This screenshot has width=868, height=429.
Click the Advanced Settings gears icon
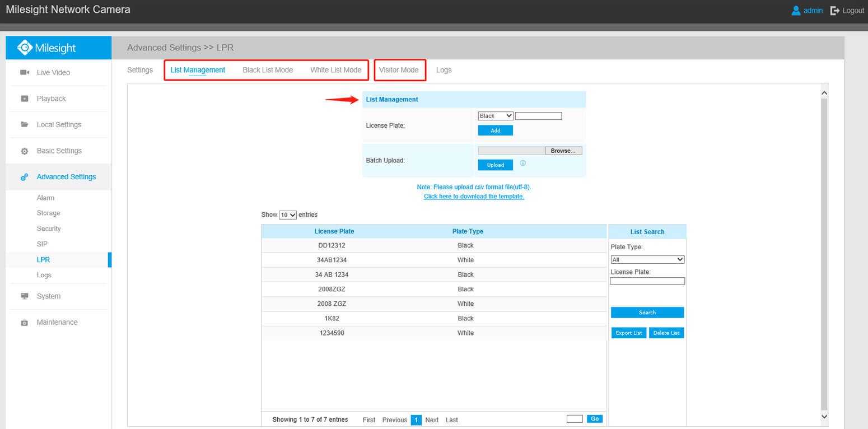point(25,177)
